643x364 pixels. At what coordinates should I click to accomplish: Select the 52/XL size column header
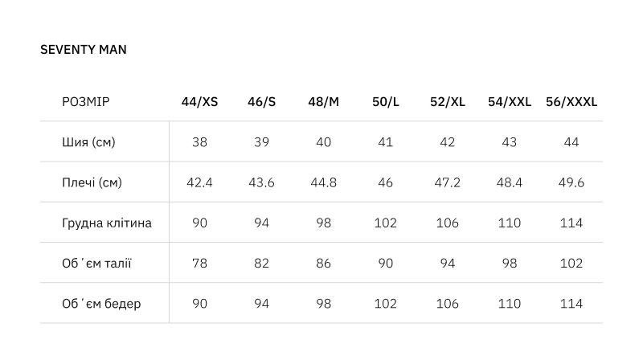tap(448, 102)
